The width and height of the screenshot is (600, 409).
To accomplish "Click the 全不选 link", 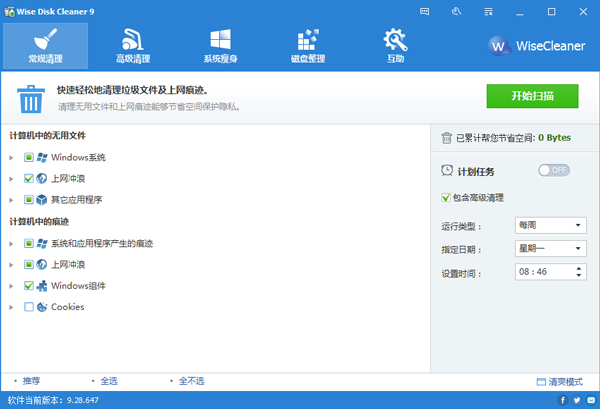I will 191,381.
